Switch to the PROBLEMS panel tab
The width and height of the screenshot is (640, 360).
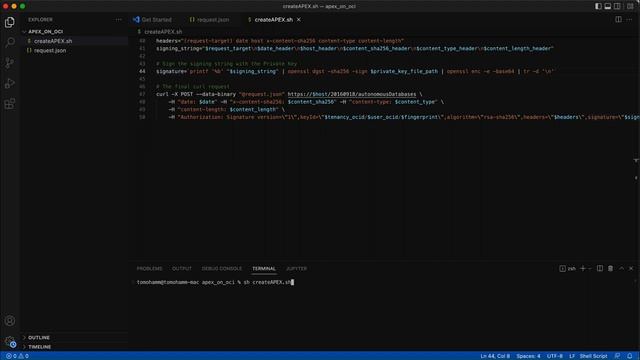149,269
